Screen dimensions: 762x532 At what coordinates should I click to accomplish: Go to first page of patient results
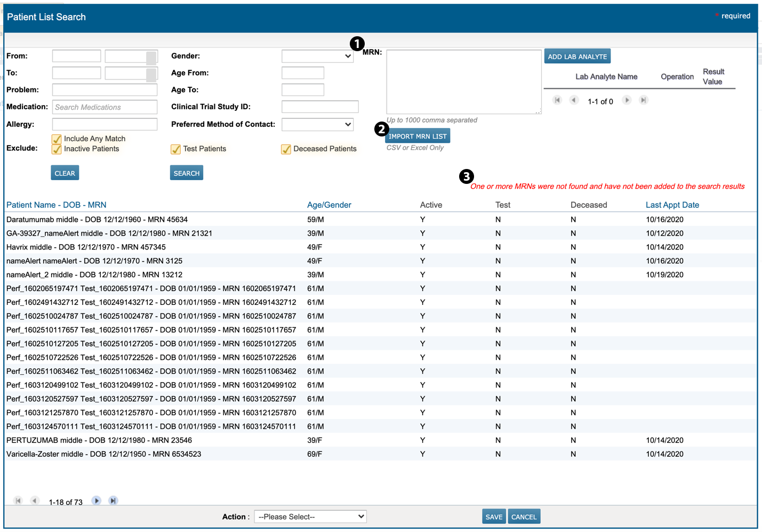[18, 501]
